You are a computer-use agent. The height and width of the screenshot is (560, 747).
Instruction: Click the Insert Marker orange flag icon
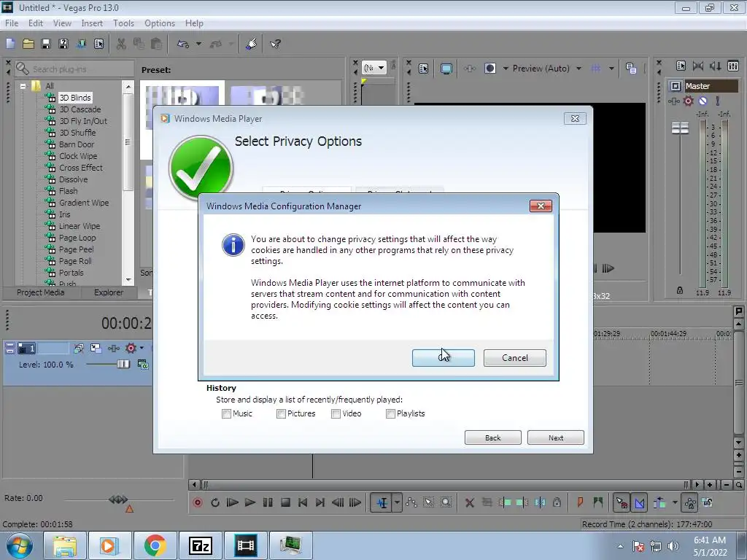pyautogui.click(x=580, y=502)
